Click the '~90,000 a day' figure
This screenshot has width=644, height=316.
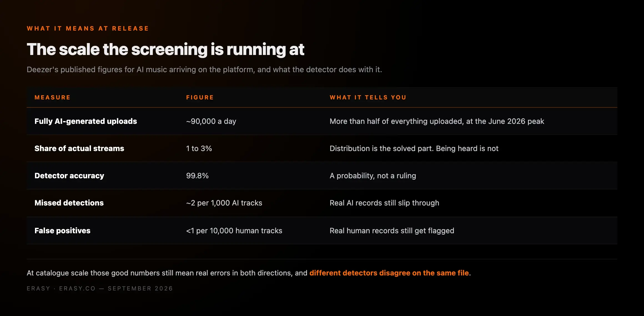(x=211, y=121)
